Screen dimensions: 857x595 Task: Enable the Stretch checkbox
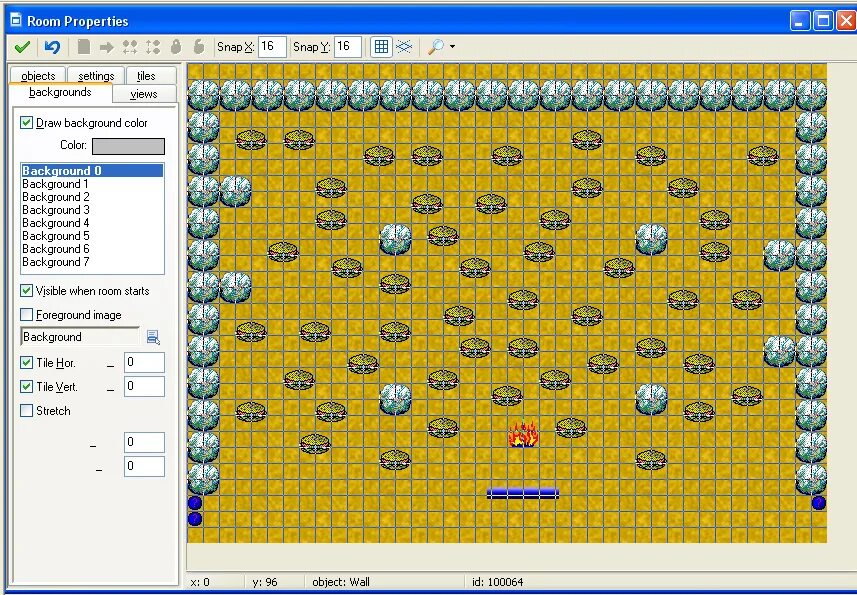coord(26,410)
